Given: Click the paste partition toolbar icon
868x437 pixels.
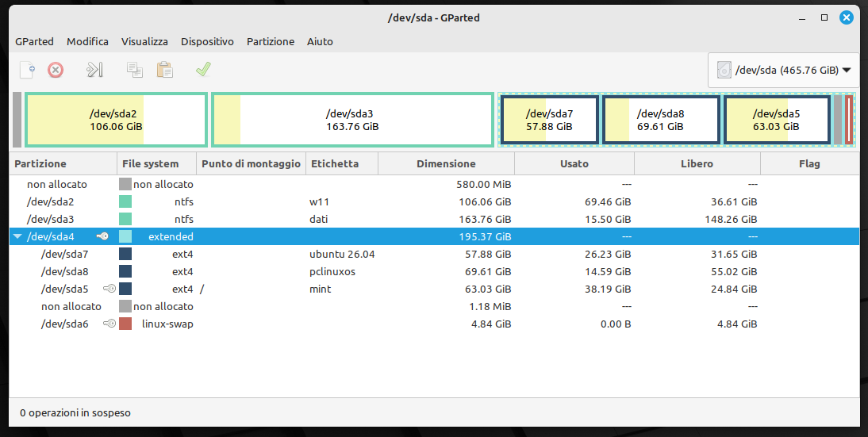Looking at the screenshot, I should [165, 70].
